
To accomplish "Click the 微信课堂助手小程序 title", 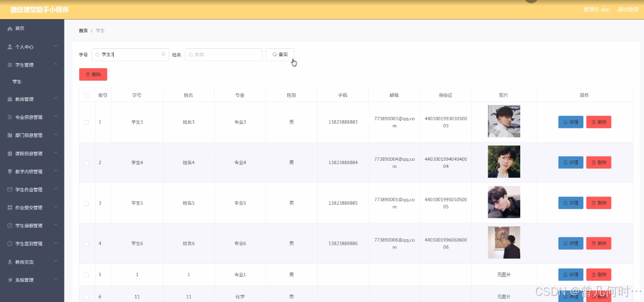I will click(40, 10).
